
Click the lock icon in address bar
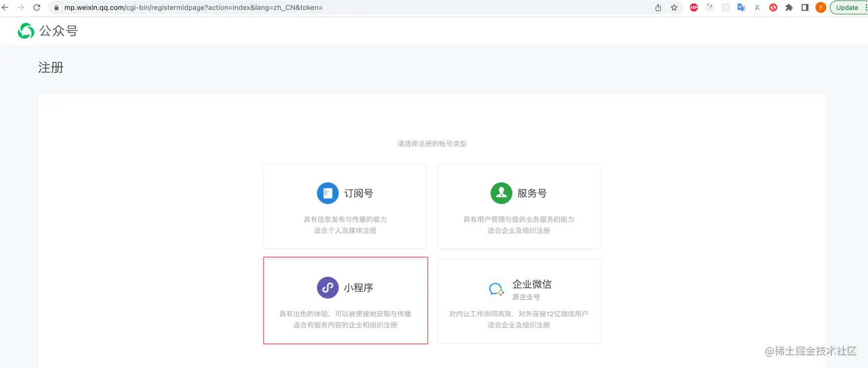tap(56, 8)
